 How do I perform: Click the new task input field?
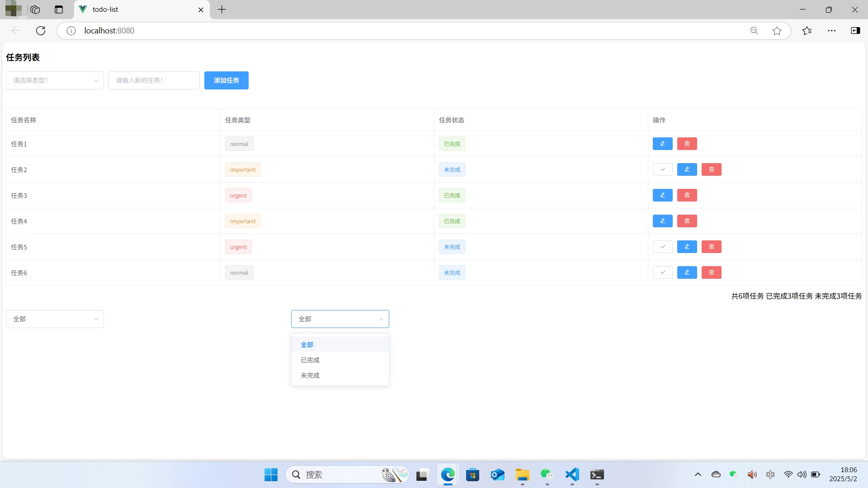[154, 80]
